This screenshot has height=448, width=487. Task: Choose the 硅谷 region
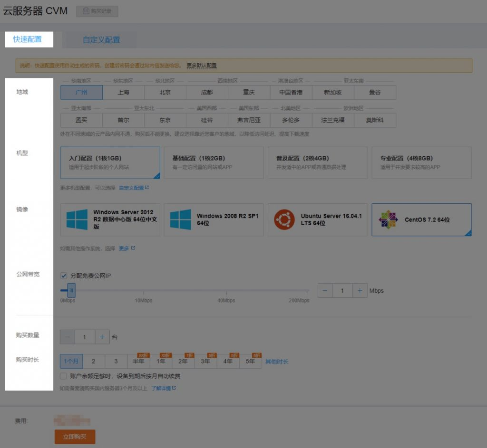coord(207,120)
